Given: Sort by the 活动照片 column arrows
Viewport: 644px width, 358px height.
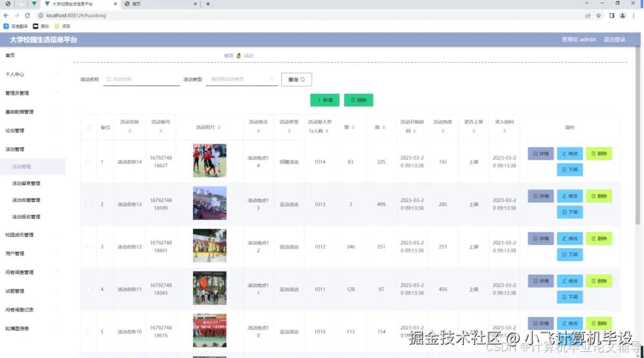Looking at the screenshot, I should pos(219,127).
